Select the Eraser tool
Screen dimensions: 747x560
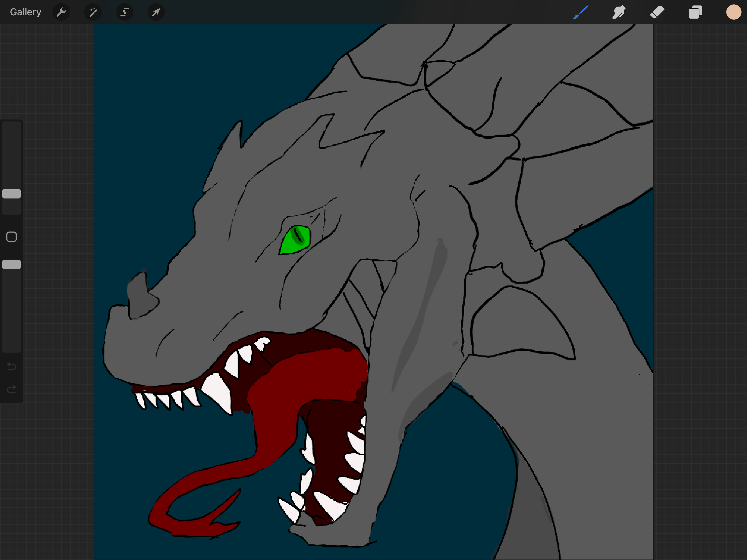(657, 12)
